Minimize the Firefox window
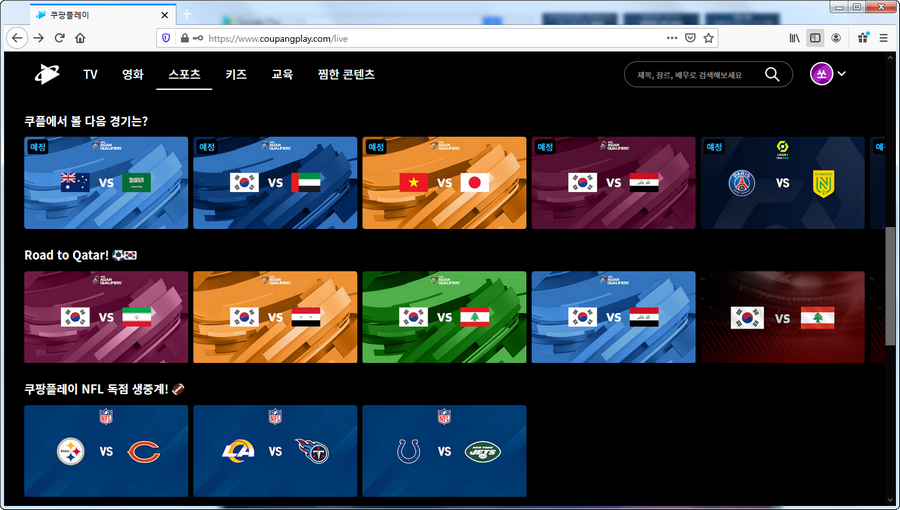The width and height of the screenshot is (900, 510). (x=839, y=7)
